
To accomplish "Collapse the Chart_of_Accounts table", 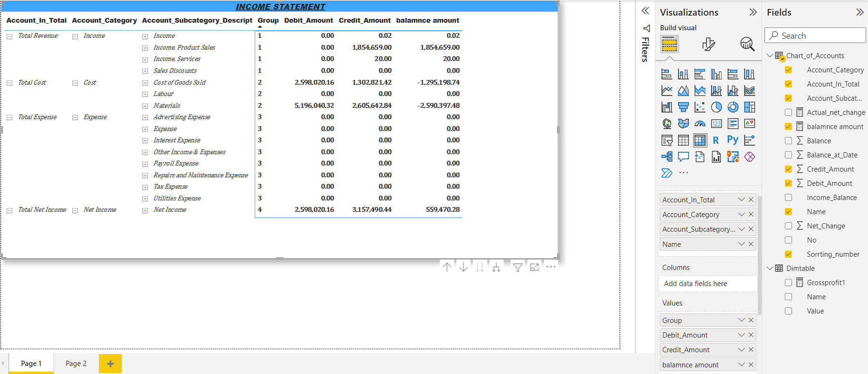I will click(770, 55).
